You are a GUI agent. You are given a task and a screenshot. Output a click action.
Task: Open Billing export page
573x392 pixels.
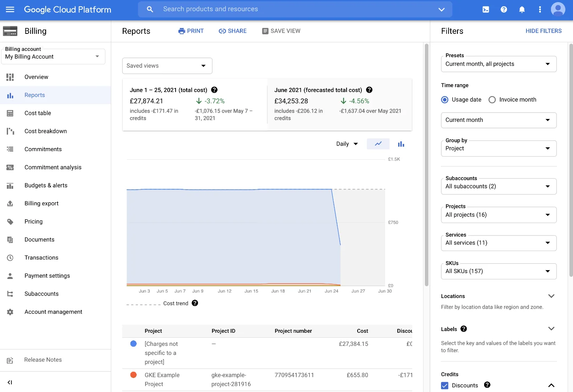(55, 203)
